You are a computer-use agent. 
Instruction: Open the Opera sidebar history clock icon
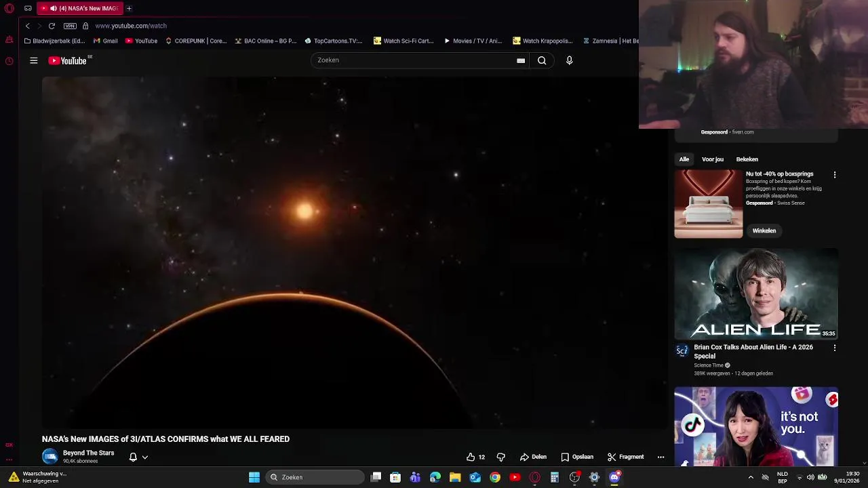[x=9, y=61]
